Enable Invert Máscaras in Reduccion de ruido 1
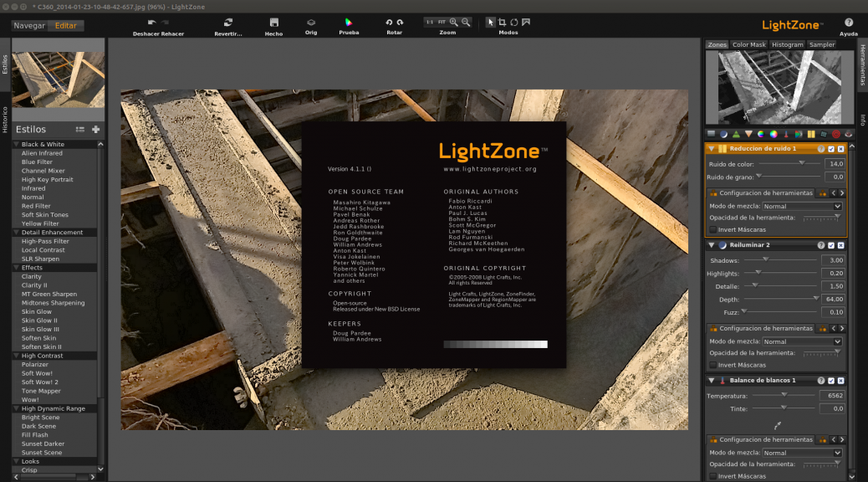 coord(712,228)
